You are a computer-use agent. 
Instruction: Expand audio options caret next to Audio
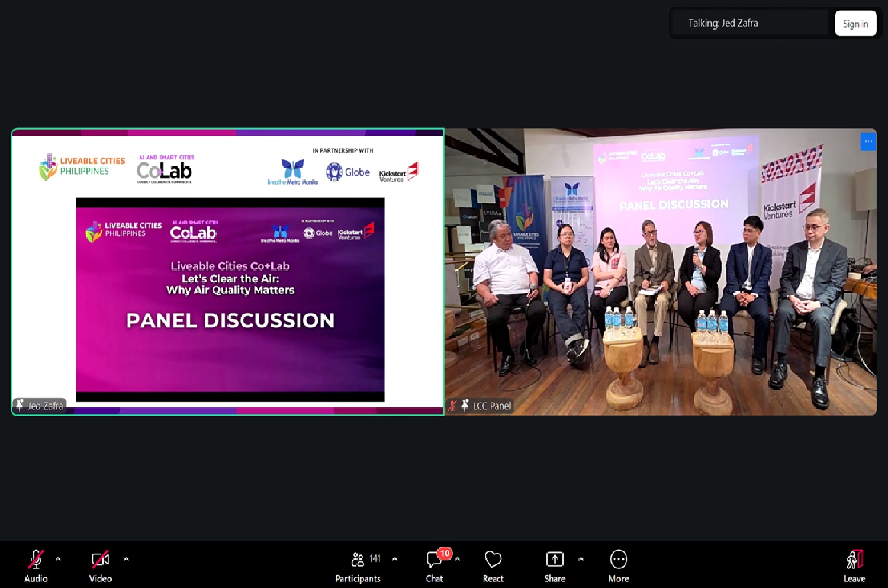(58, 559)
